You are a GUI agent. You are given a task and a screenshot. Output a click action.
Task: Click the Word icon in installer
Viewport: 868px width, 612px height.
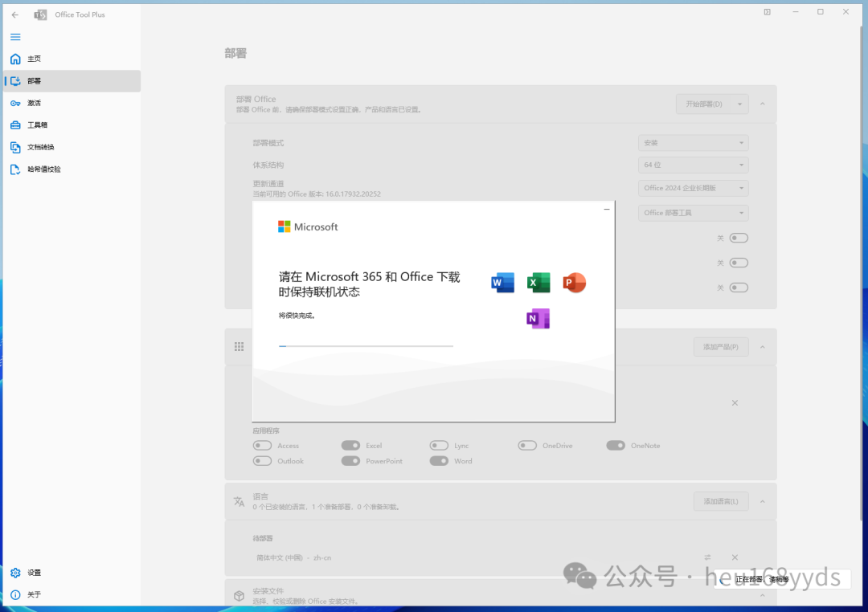[502, 283]
